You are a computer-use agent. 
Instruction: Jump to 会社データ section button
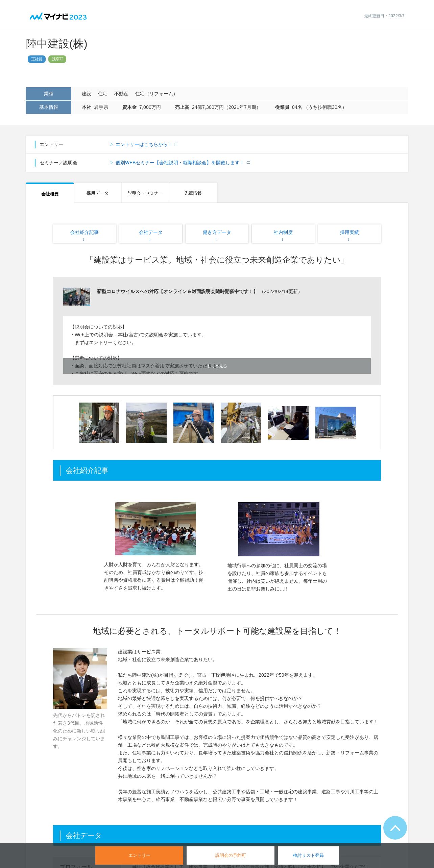(151, 234)
